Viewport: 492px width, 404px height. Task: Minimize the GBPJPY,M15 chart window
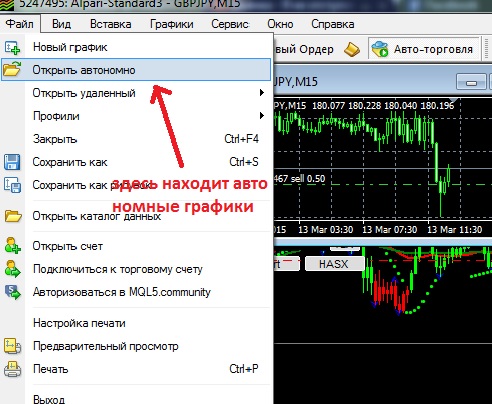(471, 82)
